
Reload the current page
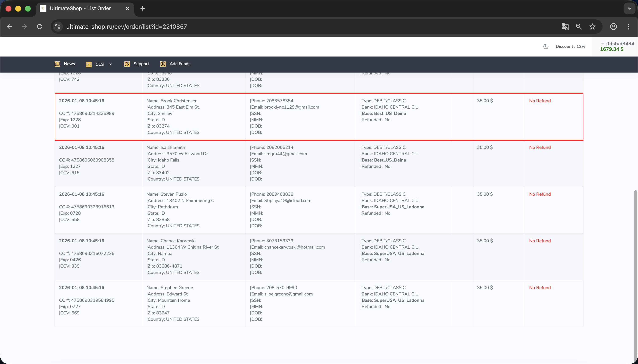click(x=40, y=27)
